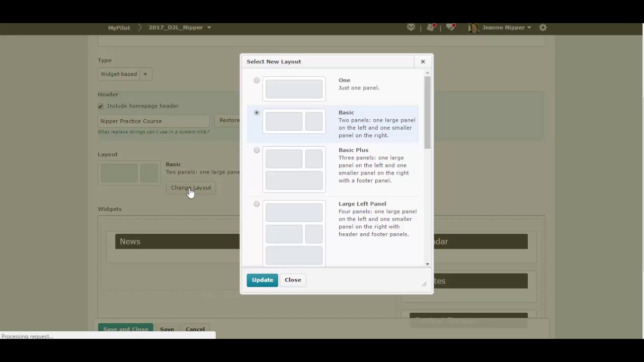Viewport: 644px width, 362px height.
Task: Click the Basic Plus layout thumbnail
Action: (294, 169)
